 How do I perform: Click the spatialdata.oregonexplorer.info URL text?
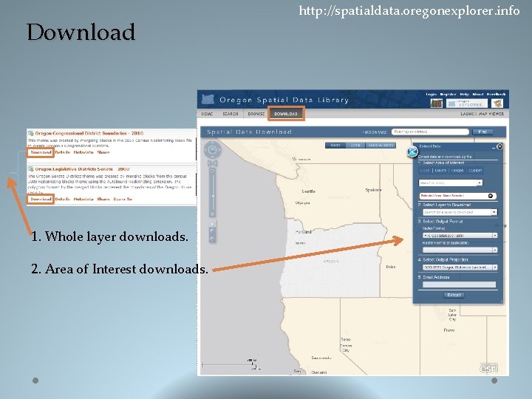(x=409, y=10)
